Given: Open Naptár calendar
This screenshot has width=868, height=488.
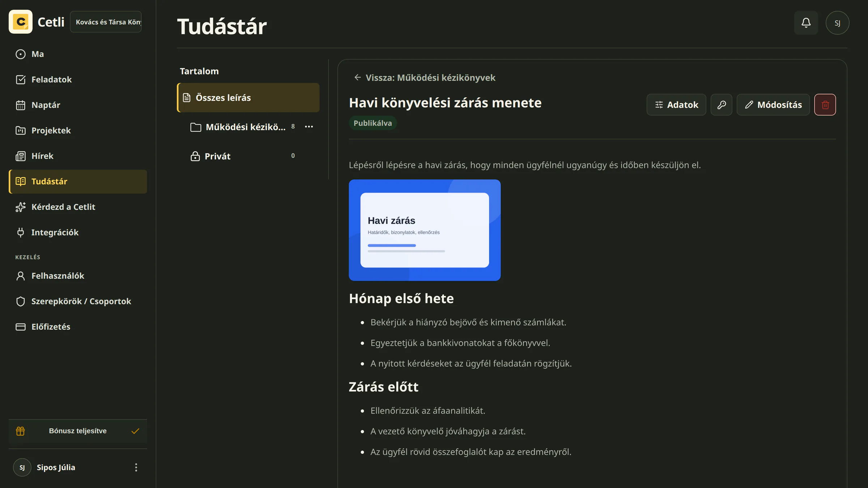Looking at the screenshot, I should click(78, 105).
